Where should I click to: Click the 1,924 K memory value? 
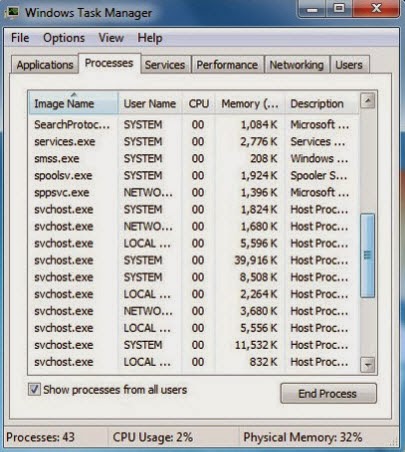tap(259, 176)
